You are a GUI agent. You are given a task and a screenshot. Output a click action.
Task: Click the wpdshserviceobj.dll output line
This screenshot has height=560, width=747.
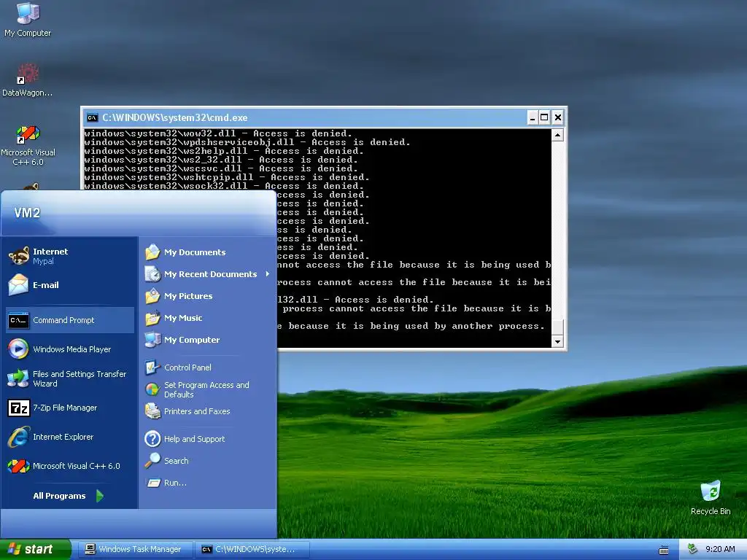pyautogui.click(x=247, y=142)
